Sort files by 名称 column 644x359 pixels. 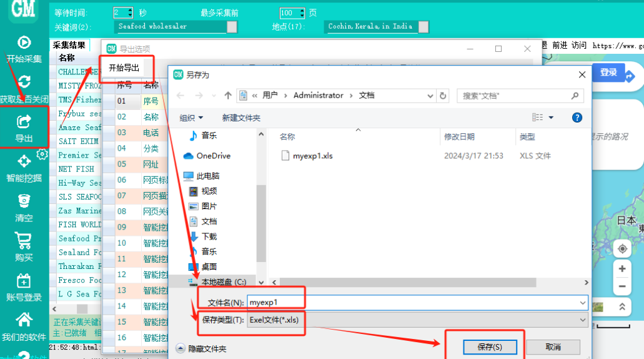[287, 136]
